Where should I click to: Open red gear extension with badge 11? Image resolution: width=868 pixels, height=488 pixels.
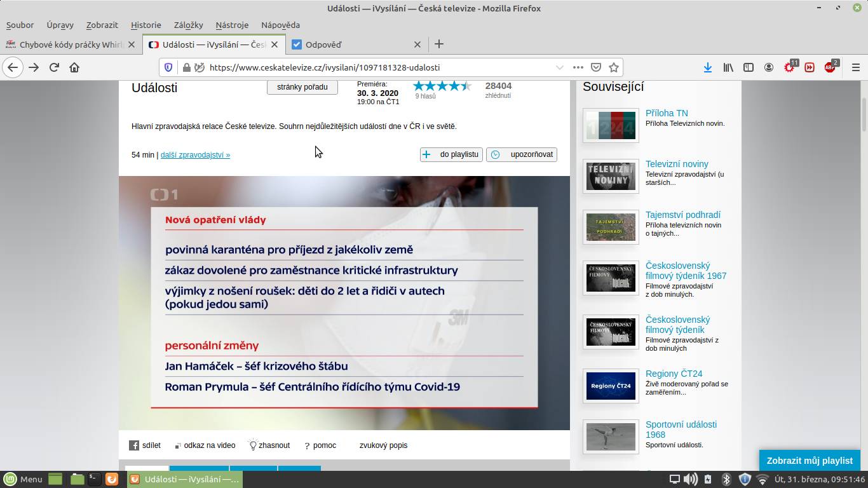[790, 67]
